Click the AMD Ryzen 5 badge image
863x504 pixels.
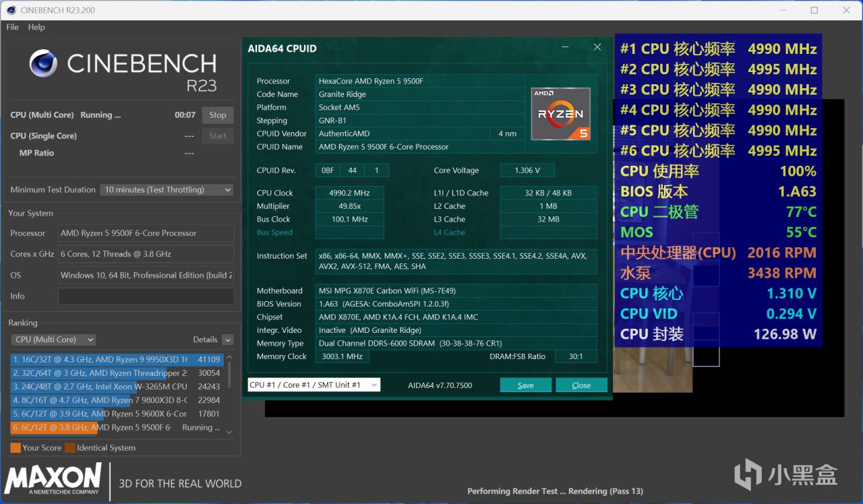(x=560, y=114)
